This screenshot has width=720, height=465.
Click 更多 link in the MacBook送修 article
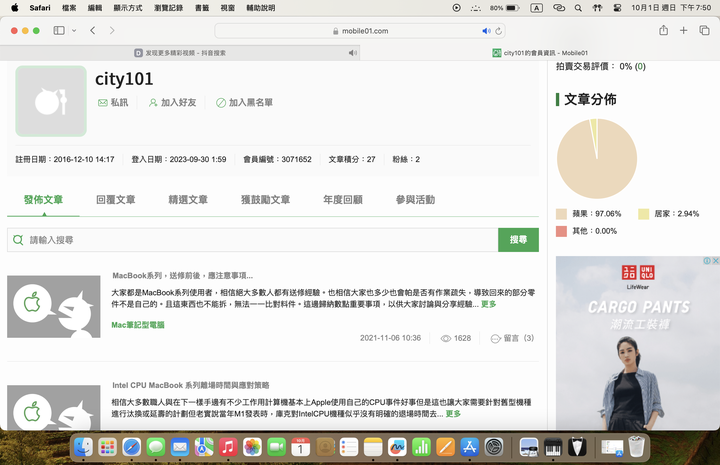(x=489, y=304)
